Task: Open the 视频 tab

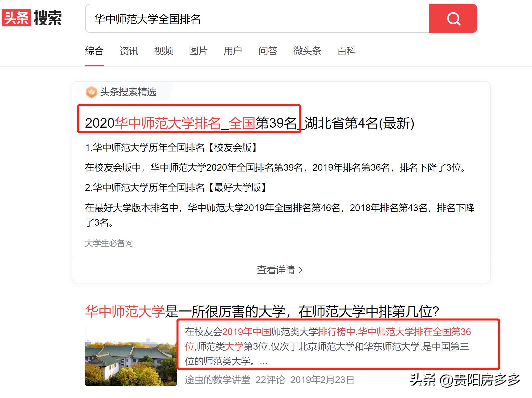Action: coord(164,51)
